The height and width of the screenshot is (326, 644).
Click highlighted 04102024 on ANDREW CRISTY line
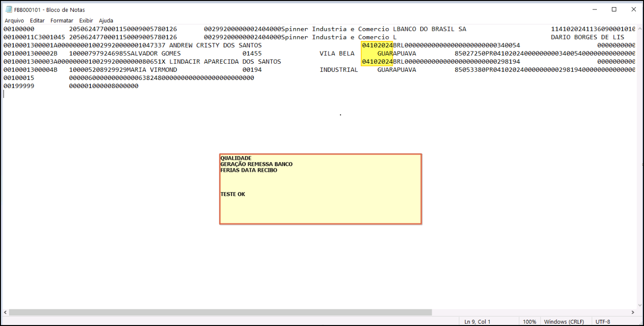(x=377, y=45)
